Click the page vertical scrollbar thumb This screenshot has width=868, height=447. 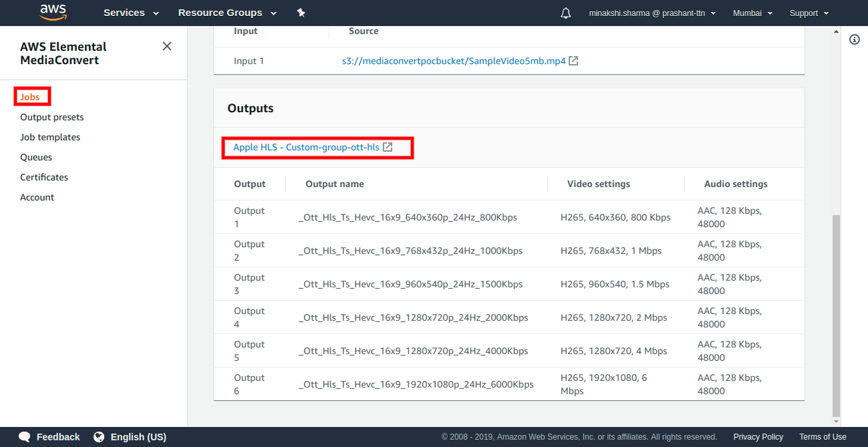836,315
